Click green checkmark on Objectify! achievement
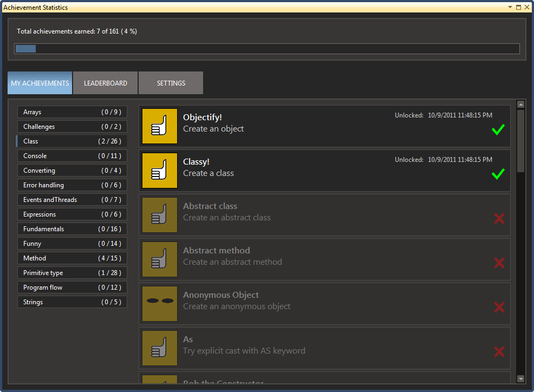The height and width of the screenshot is (392, 534). pos(498,130)
